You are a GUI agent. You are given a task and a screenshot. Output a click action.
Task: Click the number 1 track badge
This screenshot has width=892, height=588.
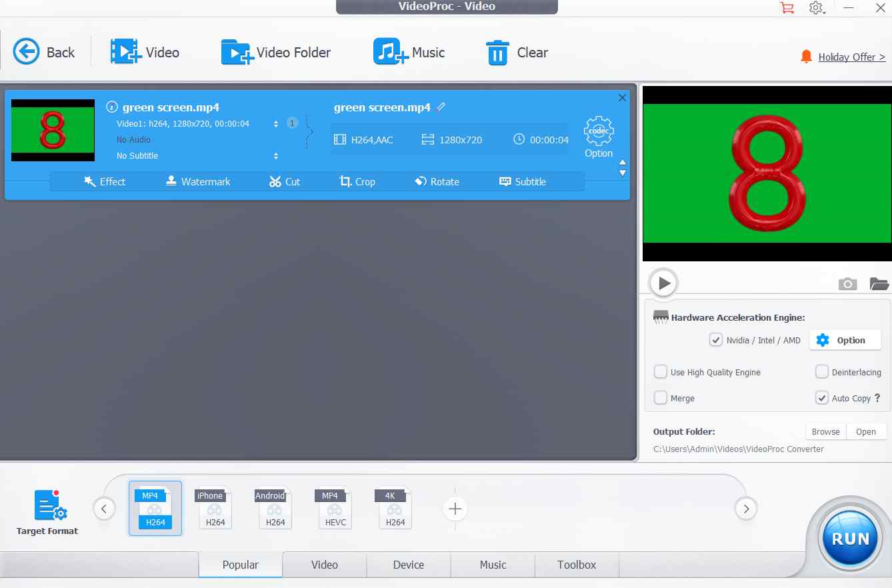point(292,123)
